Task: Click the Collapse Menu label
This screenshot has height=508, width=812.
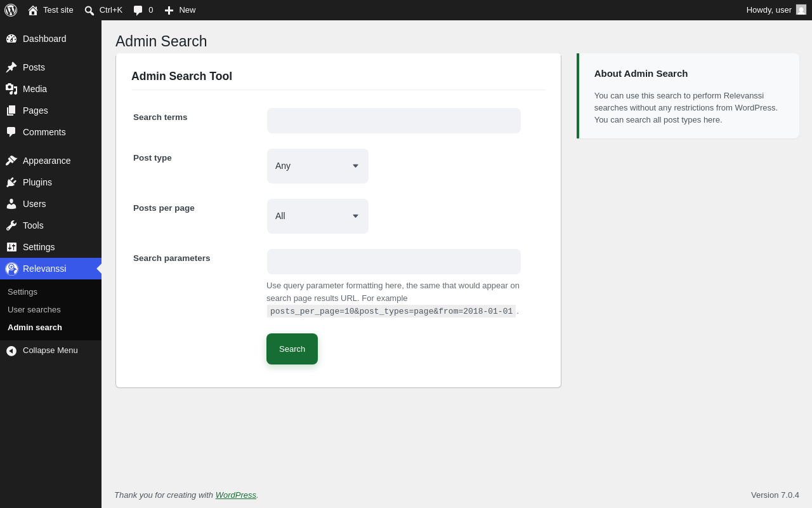Action: (x=50, y=351)
